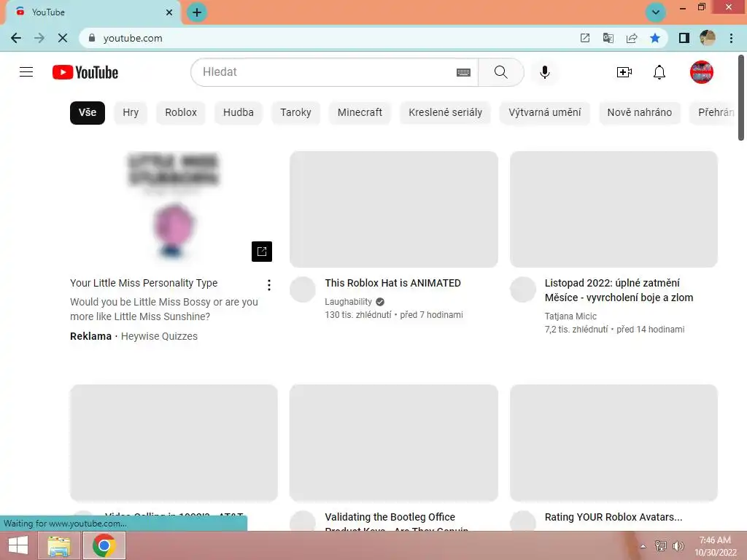Open 'Listopad 2022: úplné zatmění' video title
The height and width of the screenshot is (560, 747).
(x=619, y=290)
